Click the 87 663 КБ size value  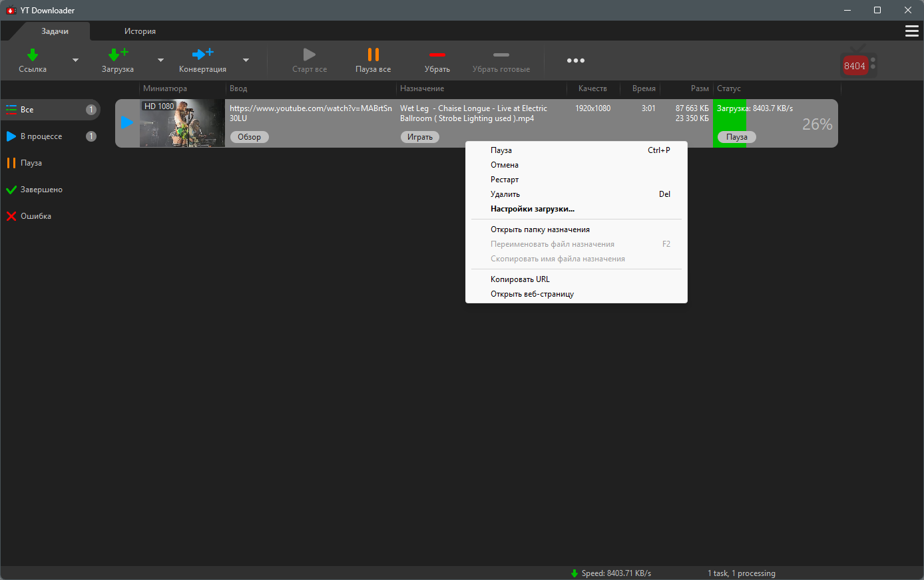pyautogui.click(x=692, y=108)
